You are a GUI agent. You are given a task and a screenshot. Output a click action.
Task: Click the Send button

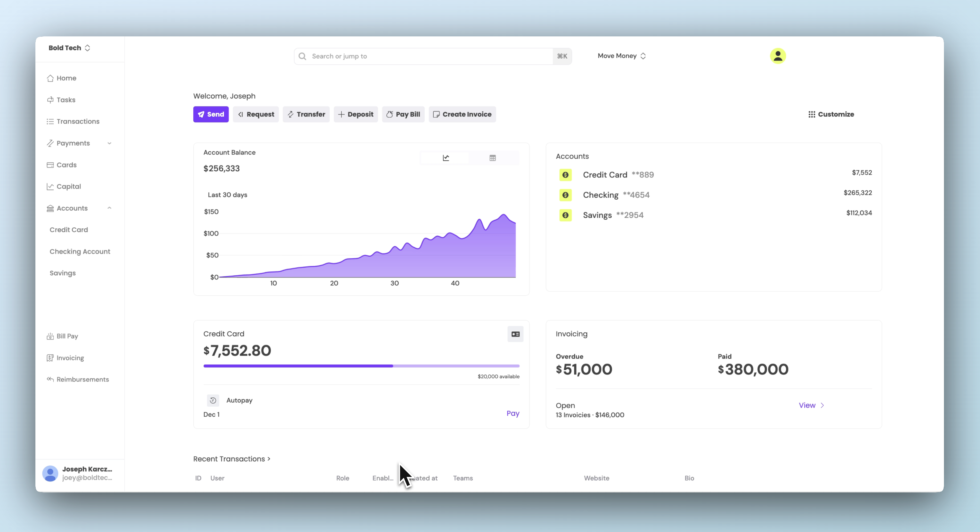(211, 114)
